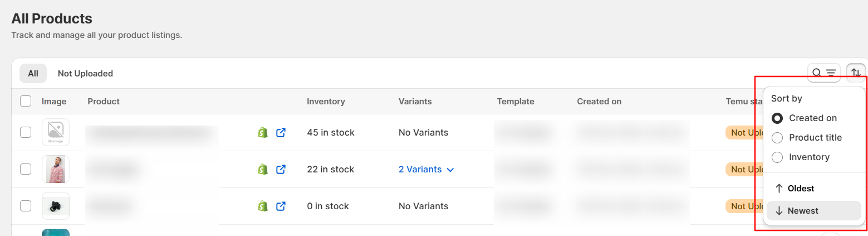Image resolution: width=868 pixels, height=236 pixels.
Task: Check the box for the 22 in stock product
Action: click(26, 169)
